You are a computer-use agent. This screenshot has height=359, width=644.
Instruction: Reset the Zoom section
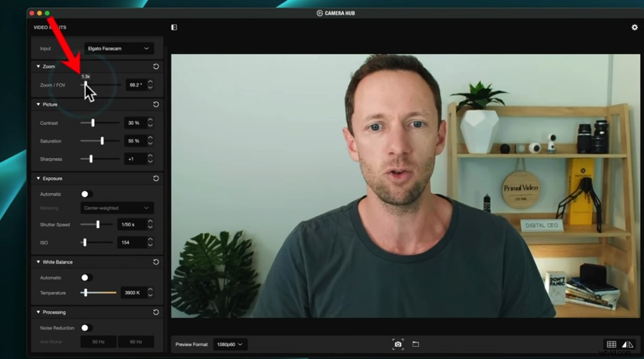pos(156,66)
